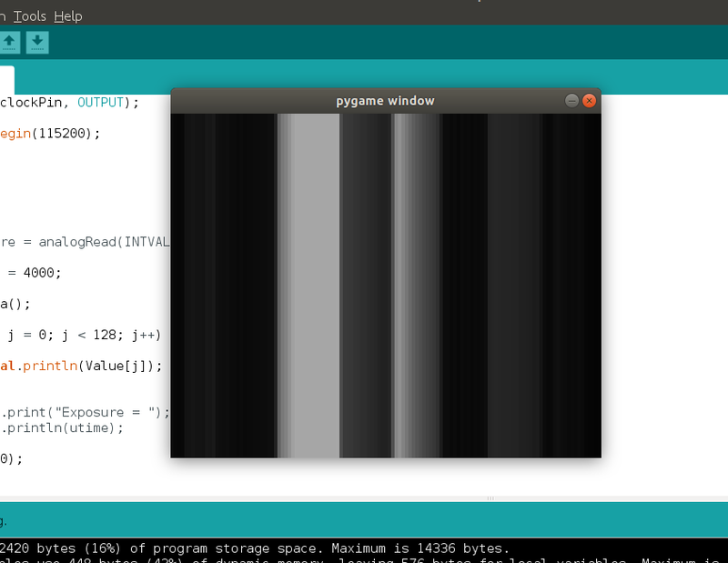
Task: Click the Save sketch down-arrow icon
Action: coord(37,42)
